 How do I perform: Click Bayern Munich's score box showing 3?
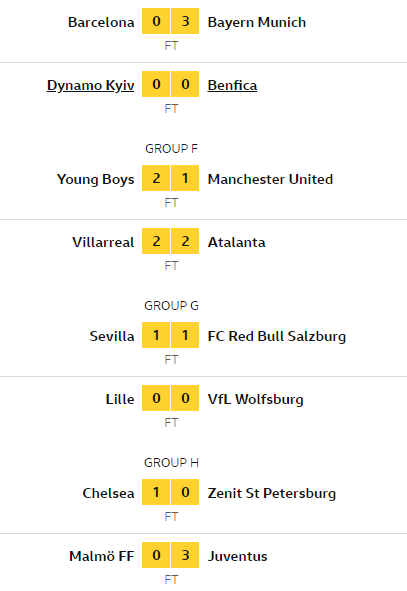185,21
